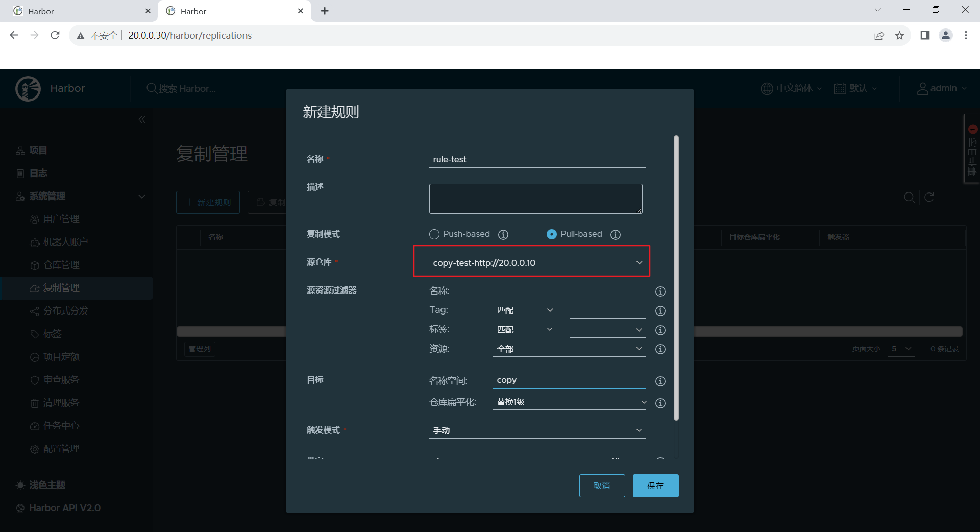Open the tab search chevron
The width and height of the screenshot is (980, 532).
click(877, 10)
